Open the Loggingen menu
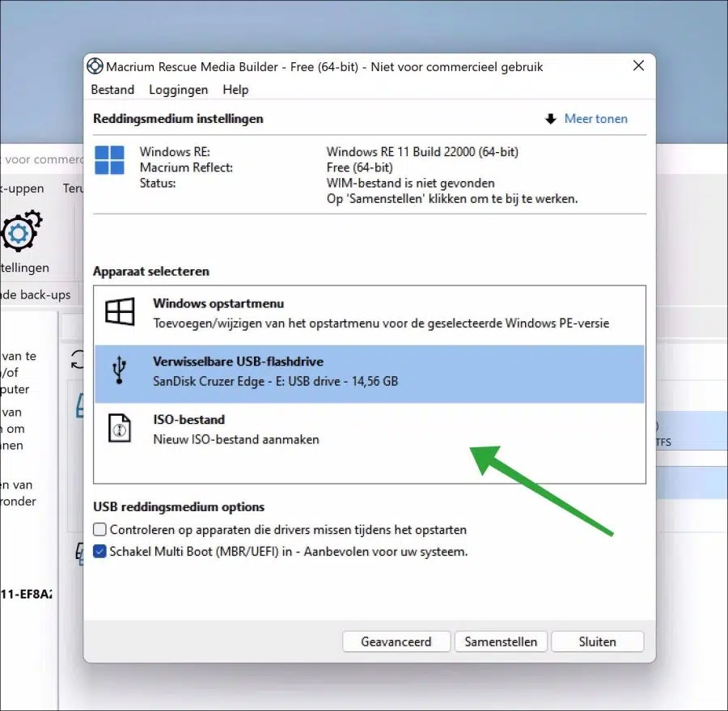 click(178, 90)
